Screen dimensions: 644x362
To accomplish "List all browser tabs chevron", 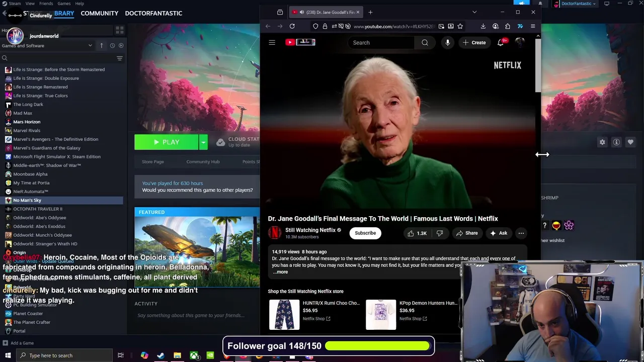I will (474, 12).
